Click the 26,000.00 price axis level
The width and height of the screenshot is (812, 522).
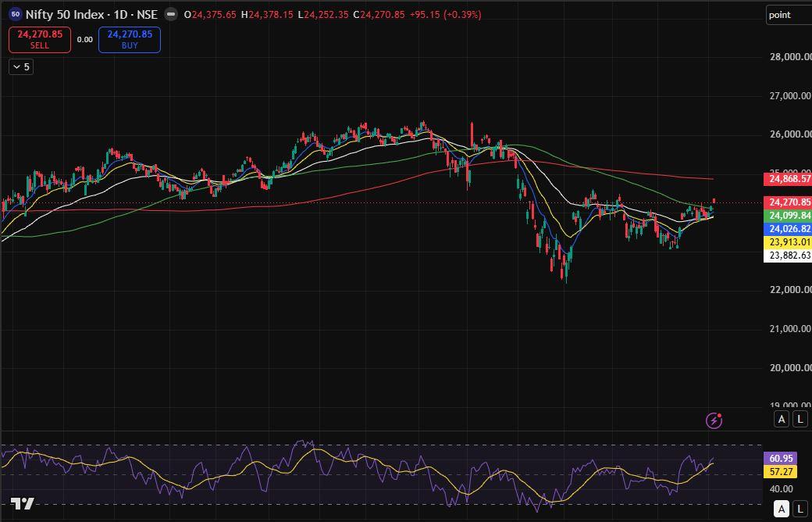point(790,134)
